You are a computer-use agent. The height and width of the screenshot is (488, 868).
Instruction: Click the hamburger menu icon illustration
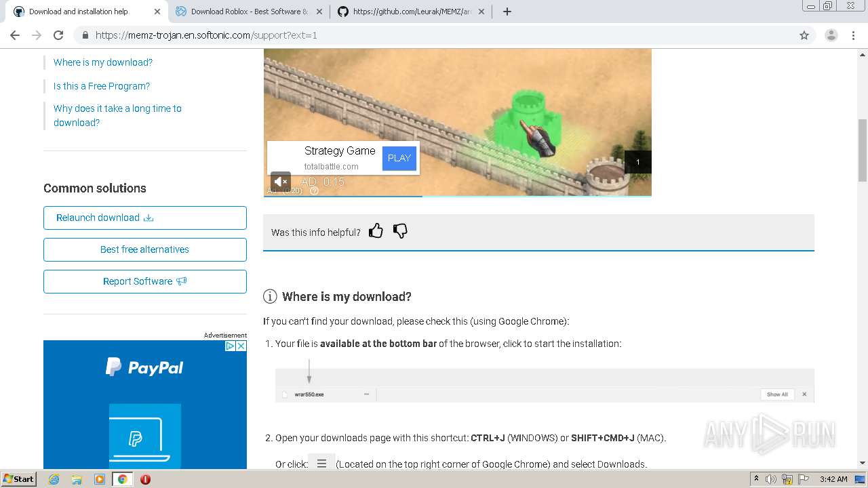point(321,463)
